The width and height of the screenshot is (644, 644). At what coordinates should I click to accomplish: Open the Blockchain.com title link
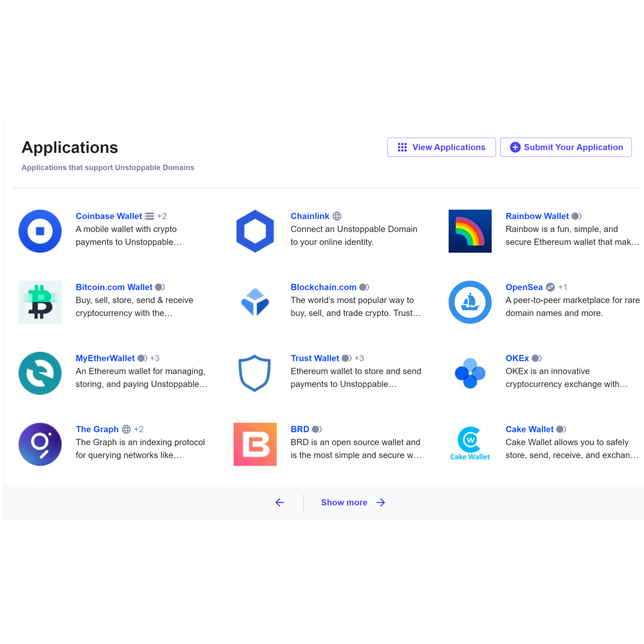point(323,287)
